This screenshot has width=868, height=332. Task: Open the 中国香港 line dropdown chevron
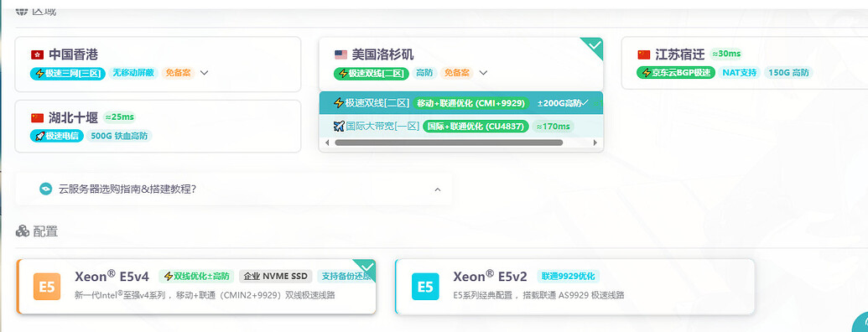[x=205, y=72]
